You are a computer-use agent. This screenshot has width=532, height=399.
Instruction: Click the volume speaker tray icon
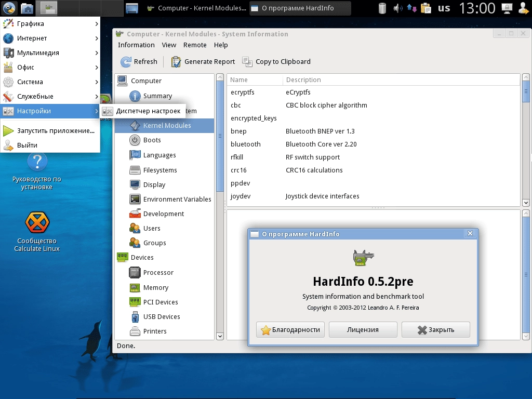tap(397, 8)
